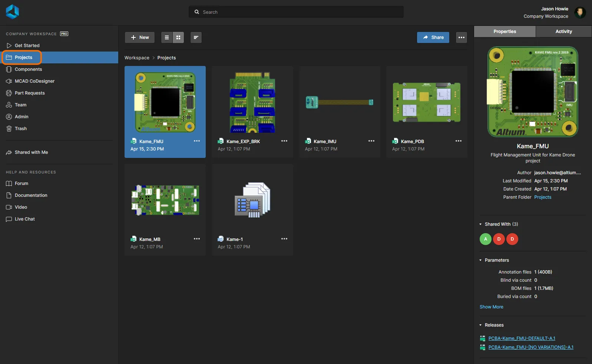The width and height of the screenshot is (592, 364).
Task: Click the PRO badge icon
Action: [64, 34]
